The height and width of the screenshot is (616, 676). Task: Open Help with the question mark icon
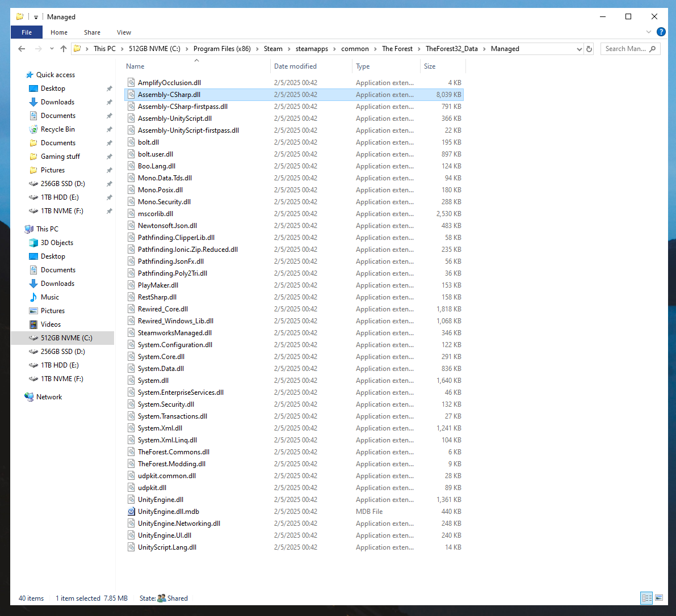[661, 32]
